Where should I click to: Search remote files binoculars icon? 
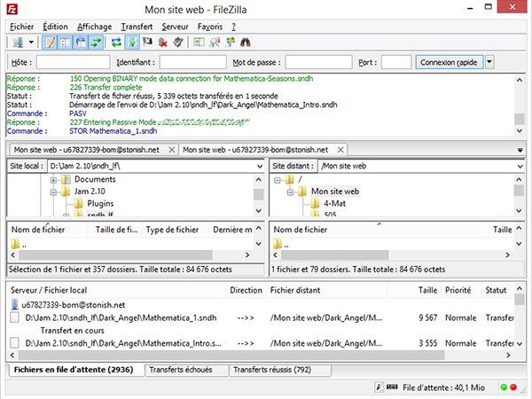point(246,43)
